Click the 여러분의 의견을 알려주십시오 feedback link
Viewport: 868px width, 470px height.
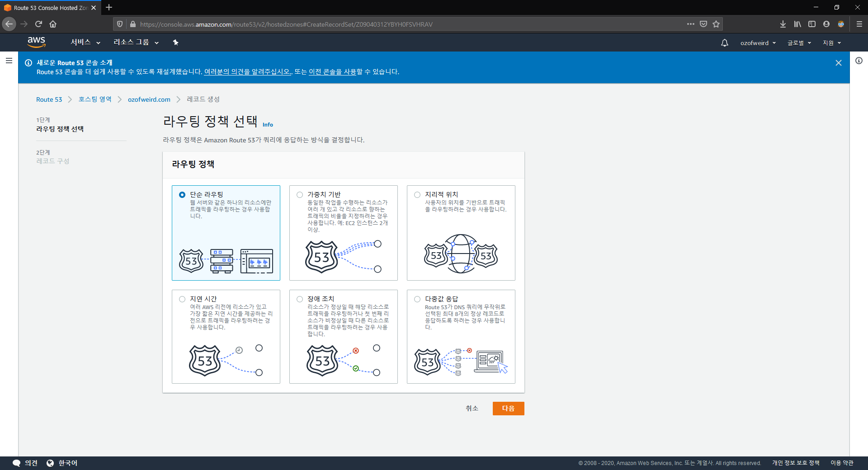point(247,72)
